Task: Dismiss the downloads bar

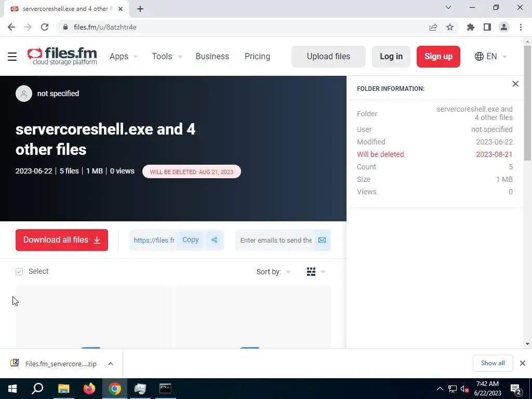Action: 523,363
